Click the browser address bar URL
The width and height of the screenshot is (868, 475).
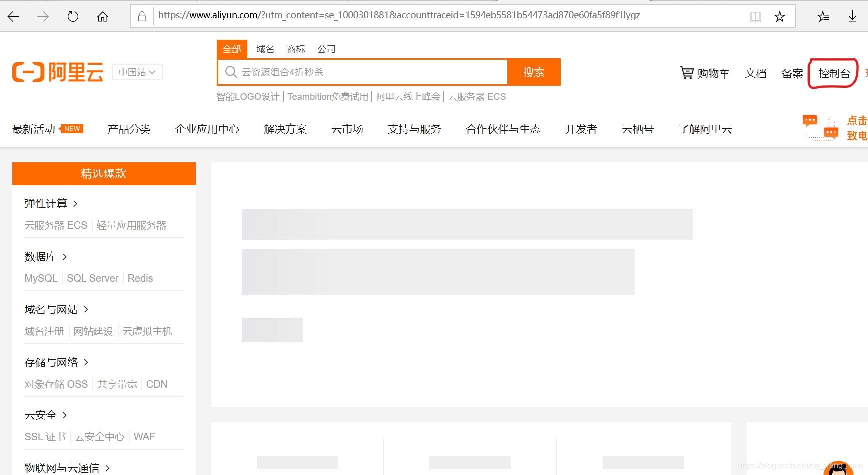pos(399,15)
